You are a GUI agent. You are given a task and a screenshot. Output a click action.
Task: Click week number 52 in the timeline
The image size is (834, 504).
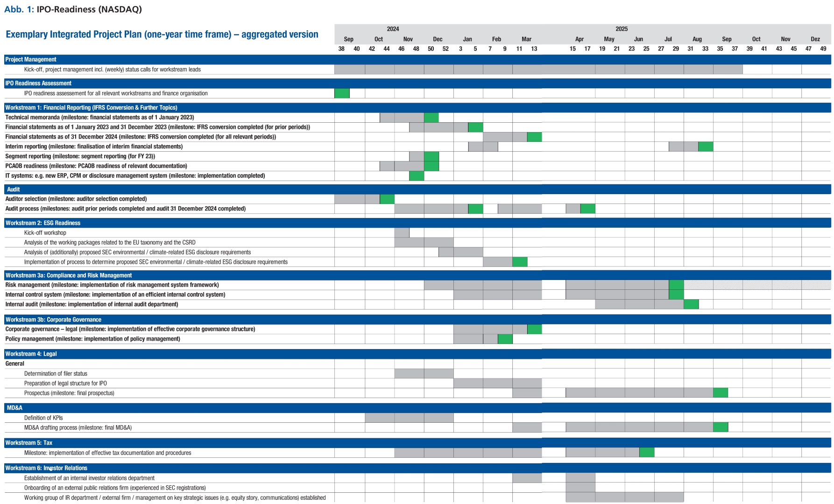445,49
